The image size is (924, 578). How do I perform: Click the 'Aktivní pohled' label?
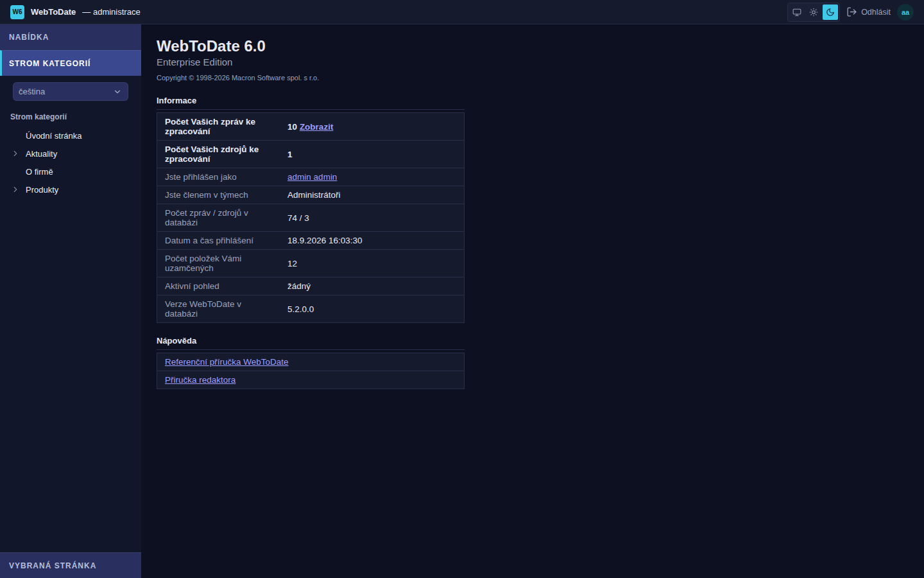pyautogui.click(x=192, y=286)
